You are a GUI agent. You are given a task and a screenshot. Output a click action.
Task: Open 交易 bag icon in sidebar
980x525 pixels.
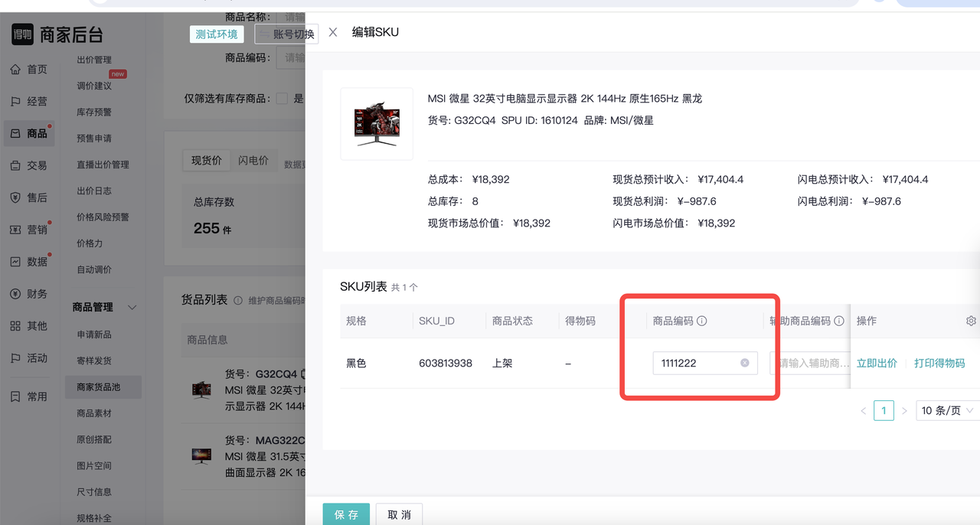(x=15, y=166)
